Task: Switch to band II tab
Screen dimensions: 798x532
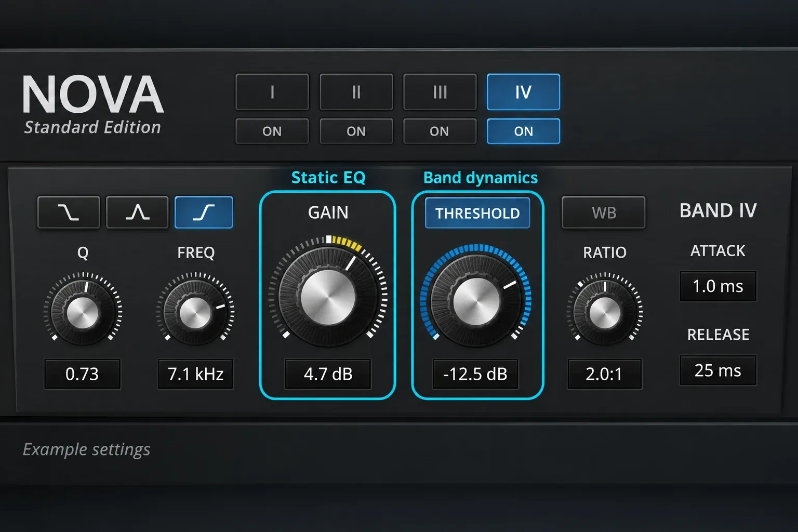Action: click(x=356, y=92)
